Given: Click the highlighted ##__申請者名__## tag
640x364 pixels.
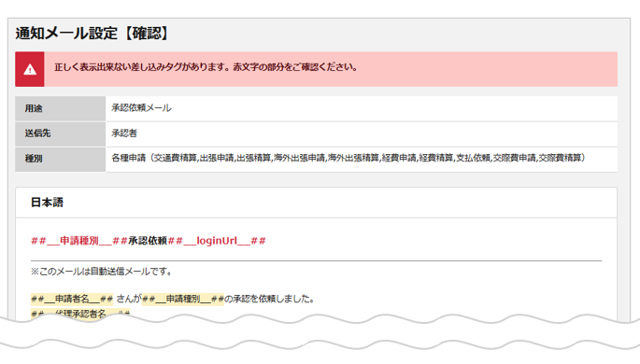Looking at the screenshot, I should click(x=72, y=300).
